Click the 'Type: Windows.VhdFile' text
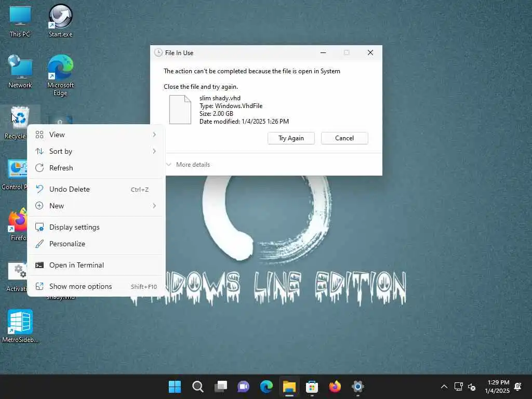532x399 pixels. (x=231, y=106)
